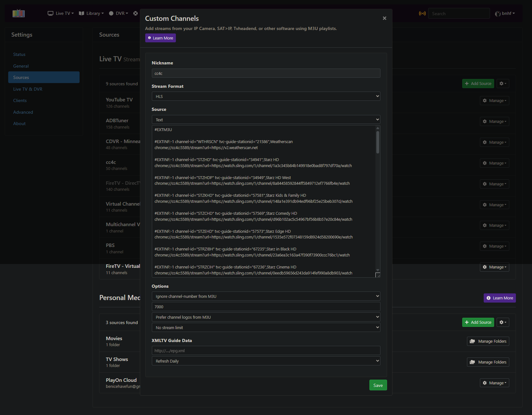Viewport: 532px width, 415px height.
Task: Click the partially hidden icon next to DVR menu
Action: (135, 13)
